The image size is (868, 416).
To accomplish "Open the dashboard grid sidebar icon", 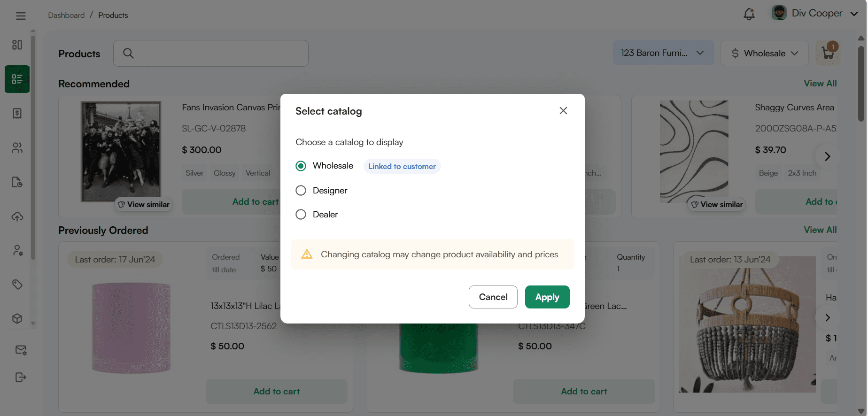I will 17,45.
